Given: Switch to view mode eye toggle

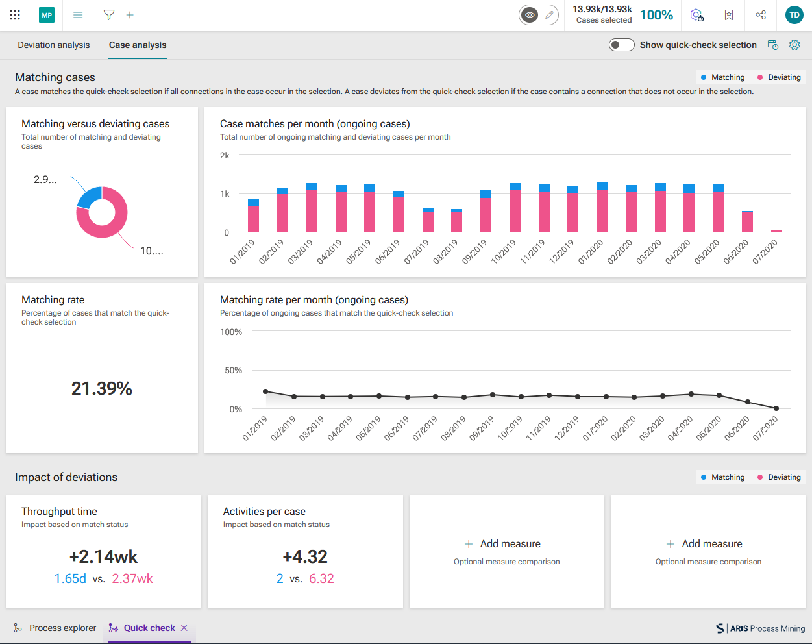Looking at the screenshot, I should click(530, 15).
